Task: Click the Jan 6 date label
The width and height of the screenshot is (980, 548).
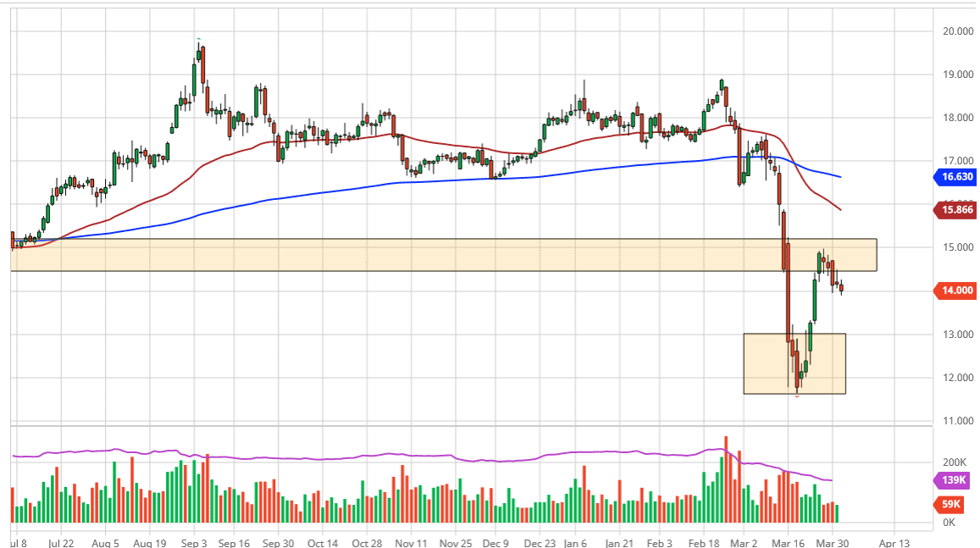Action: (x=575, y=543)
